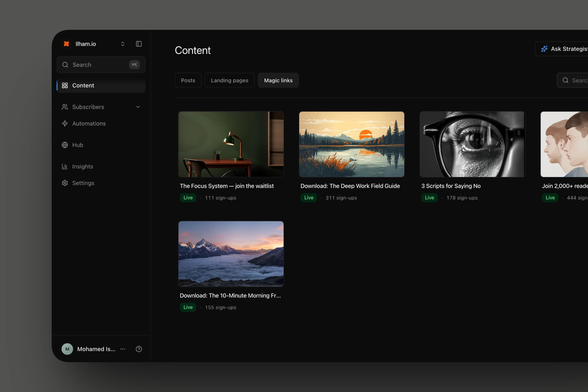Expand the Subscribers submenu chevron
Image resolution: width=588 pixels, height=392 pixels.
(138, 107)
